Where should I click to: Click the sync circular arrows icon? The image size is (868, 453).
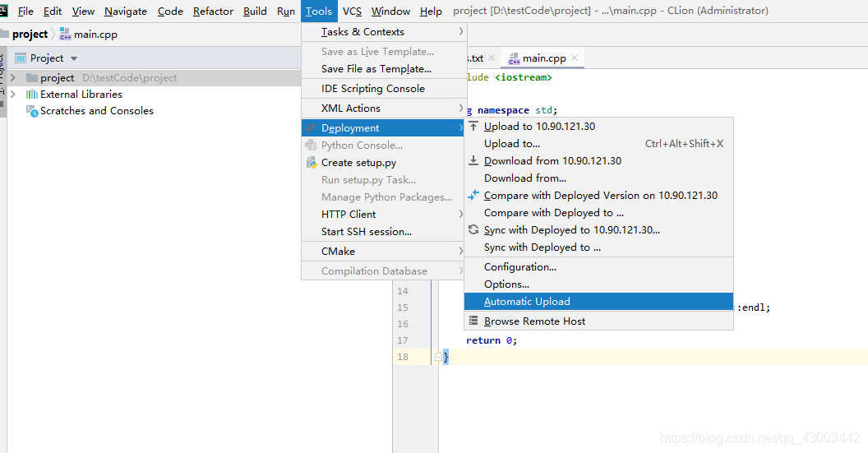[x=473, y=230]
